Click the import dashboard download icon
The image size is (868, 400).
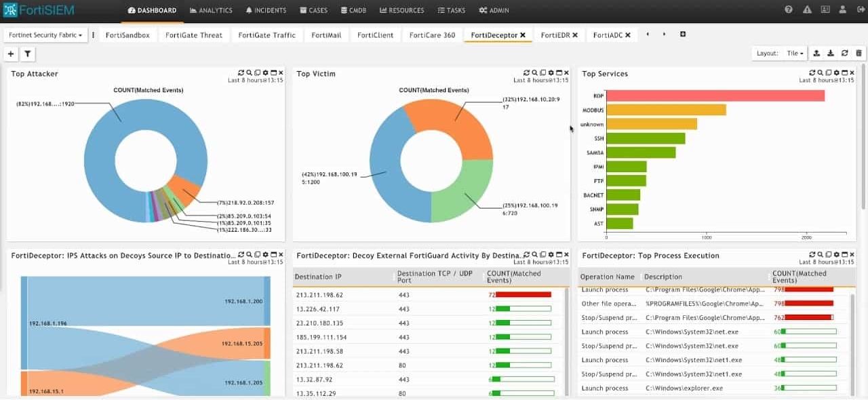coord(831,53)
